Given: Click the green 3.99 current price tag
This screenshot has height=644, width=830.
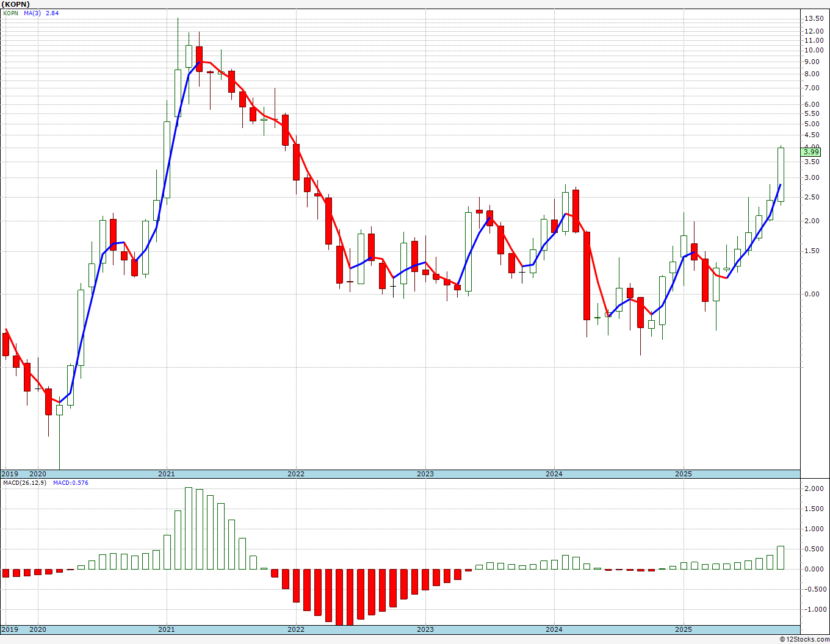Looking at the screenshot, I should pos(812,152).
